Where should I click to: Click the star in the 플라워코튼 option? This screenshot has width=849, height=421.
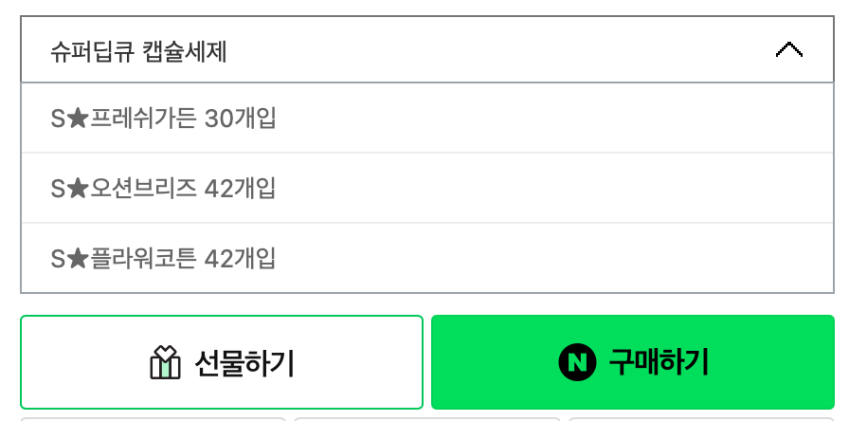78,258
